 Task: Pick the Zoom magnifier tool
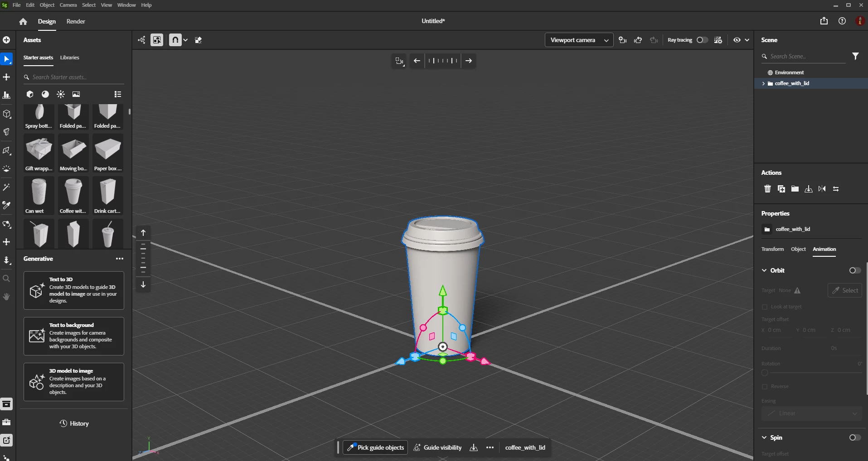point(6,279)
